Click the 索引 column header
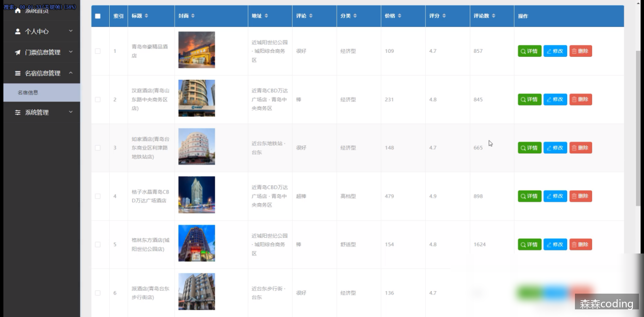 point(118,16)
